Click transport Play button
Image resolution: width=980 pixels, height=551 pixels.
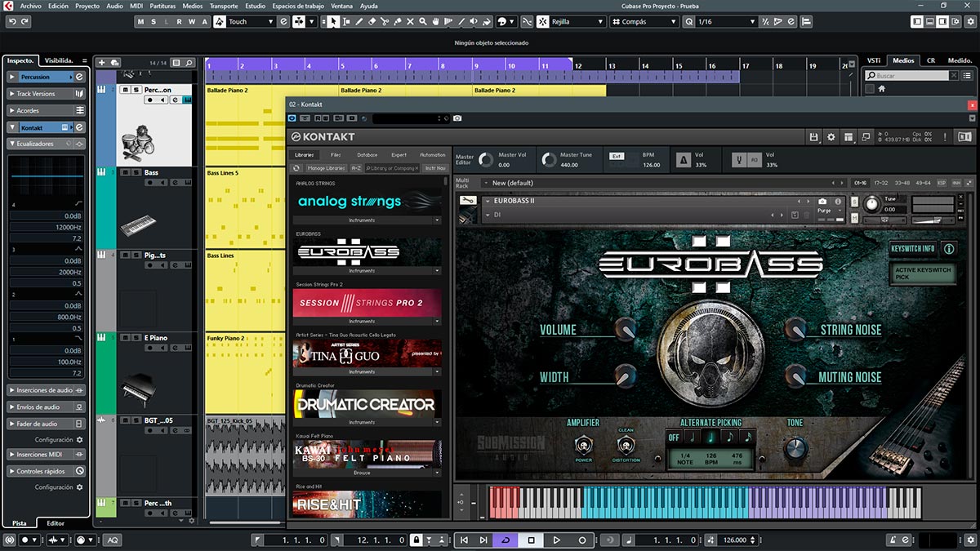(556, 540)
